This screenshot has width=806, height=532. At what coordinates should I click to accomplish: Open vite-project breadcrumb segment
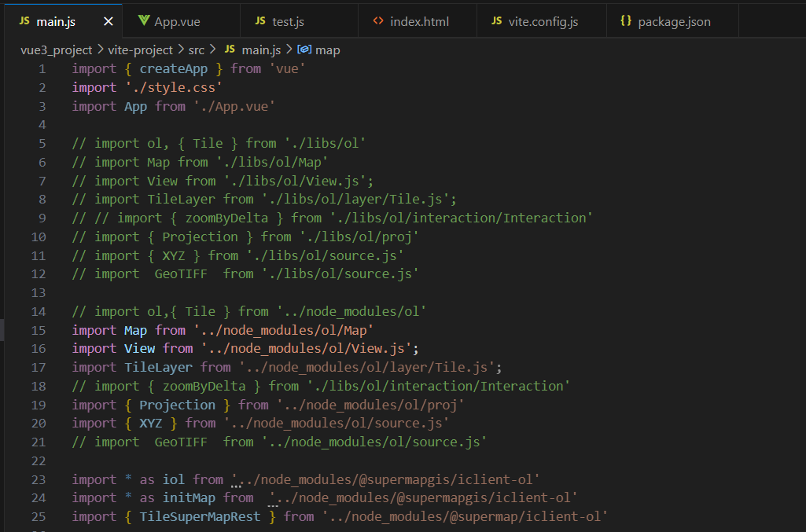pos(140,50)
